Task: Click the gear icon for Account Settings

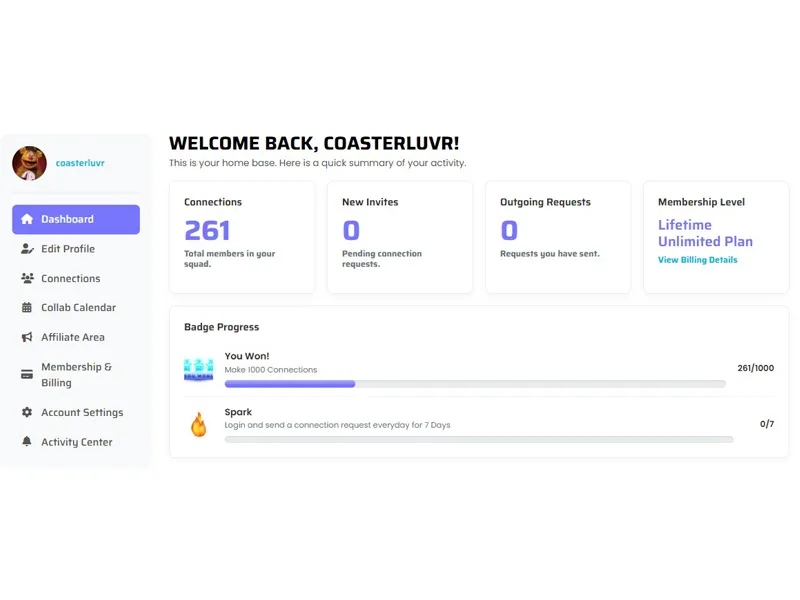Action: click(x=27, y=412)
